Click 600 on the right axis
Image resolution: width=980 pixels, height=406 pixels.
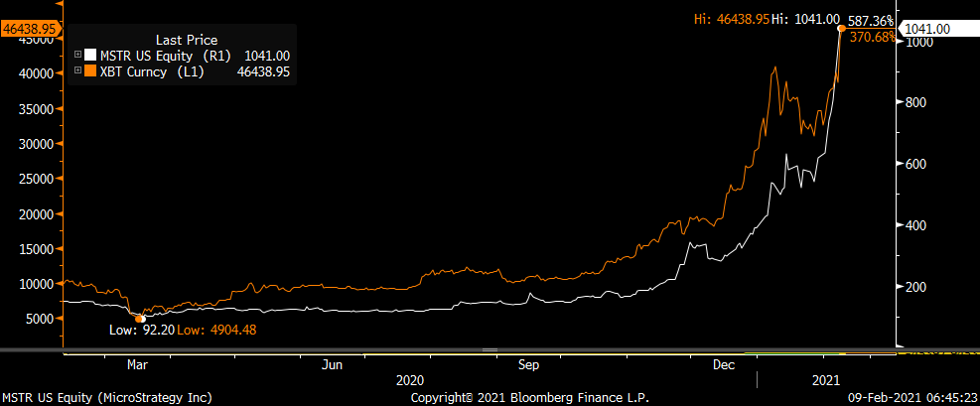915,164
